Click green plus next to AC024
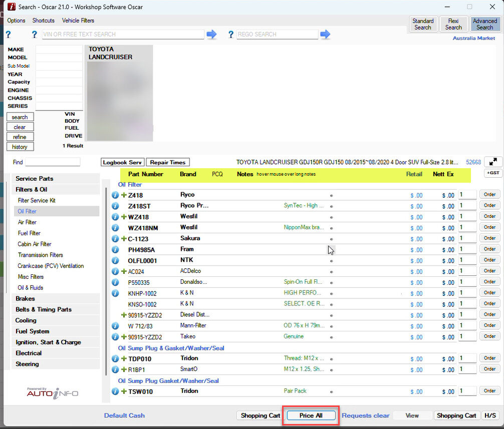The width and height of the screenshot is (504, 429). [124, 271]
